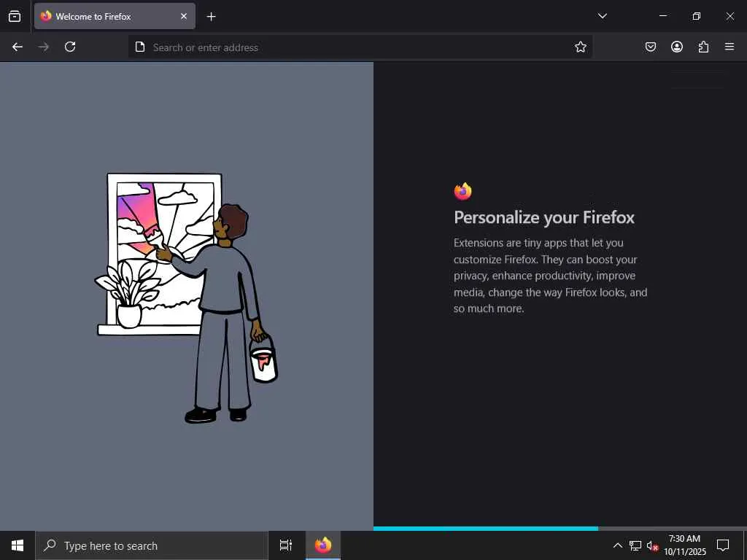Viewport: 747px width, 560px height.
Task: Click the Personalize your Firefox heading
Action: pyautogui.click(x=544, y=217)
